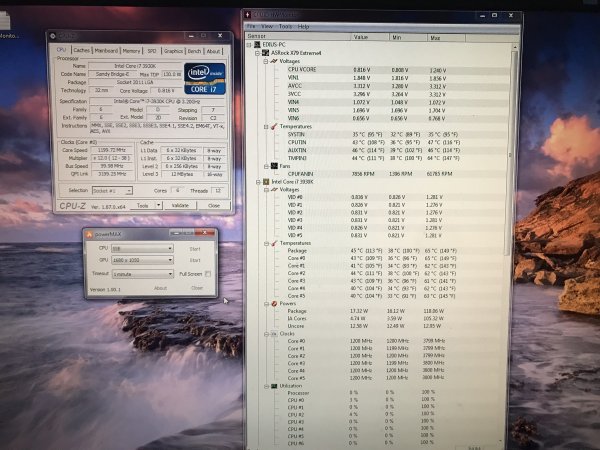
Task: Collapse the Utilization group
Action: click(266, 386)
